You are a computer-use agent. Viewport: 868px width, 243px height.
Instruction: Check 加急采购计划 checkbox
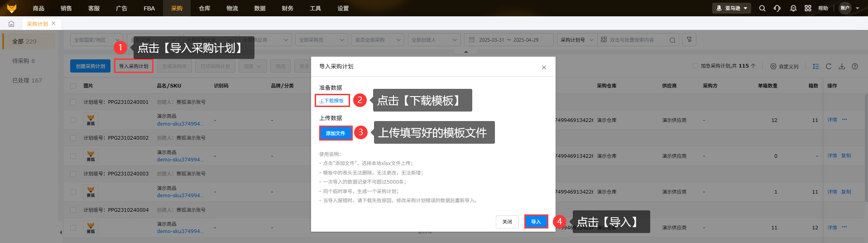(695, 66)
